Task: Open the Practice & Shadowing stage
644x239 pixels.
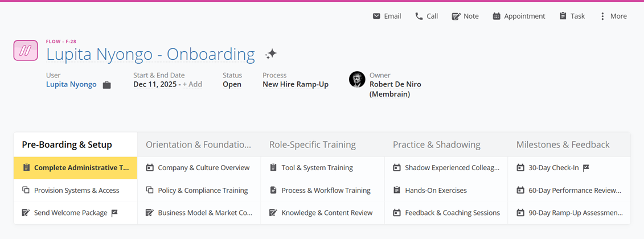Action: [436, 145]
